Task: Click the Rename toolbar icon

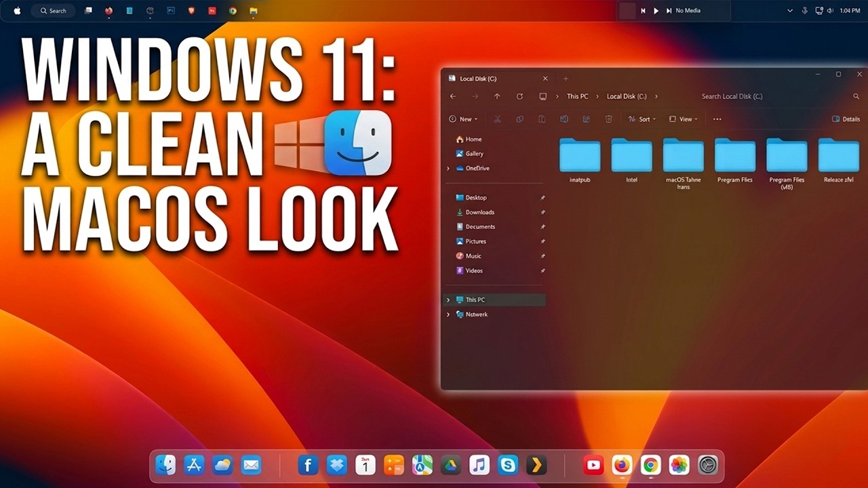Action: (564, 119)
